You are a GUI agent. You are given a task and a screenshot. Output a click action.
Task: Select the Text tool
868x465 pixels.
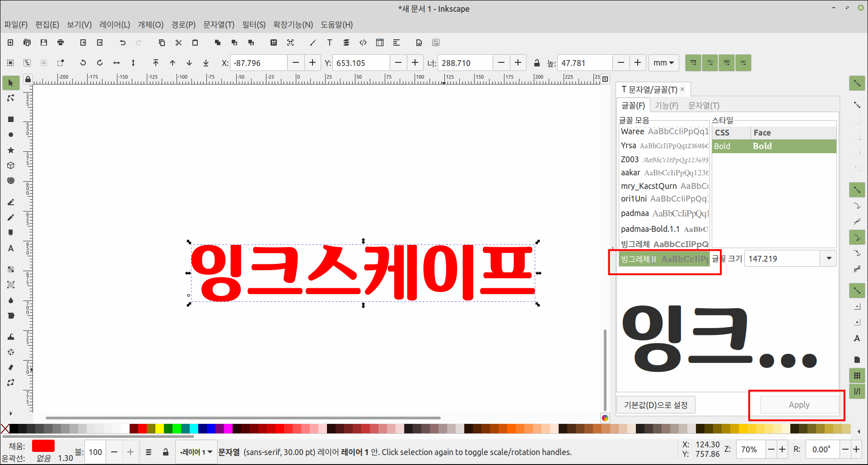(11, 248)
